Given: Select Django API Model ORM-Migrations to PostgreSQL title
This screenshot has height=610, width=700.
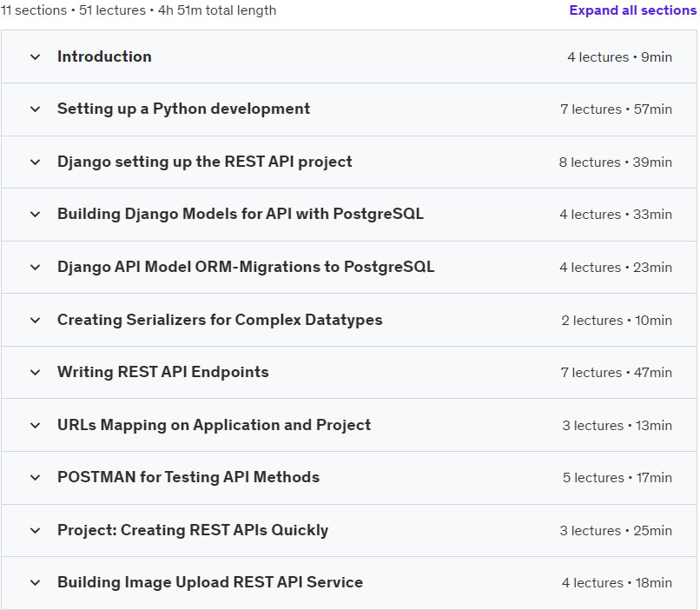Looking at the screenshot, I should click(x=246, y=267).
